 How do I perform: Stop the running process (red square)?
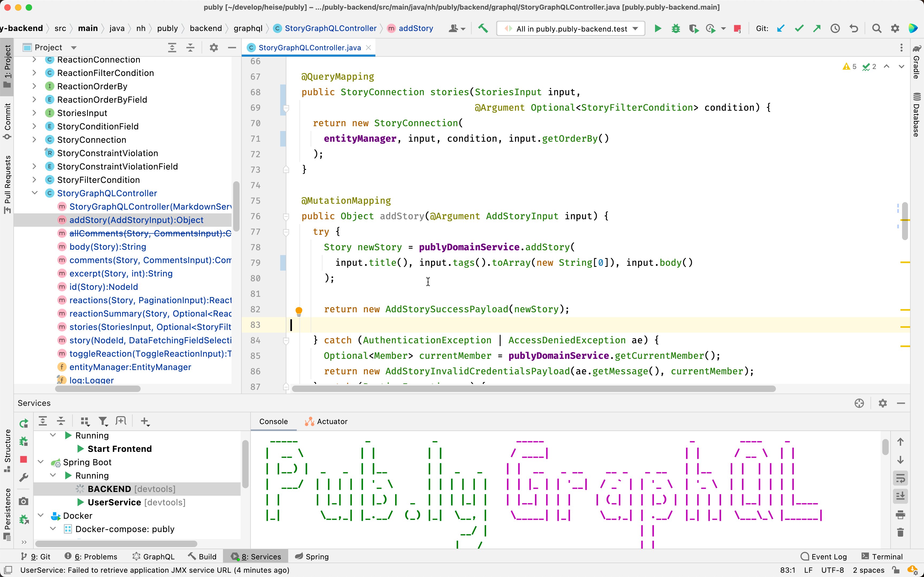(x=737, y=29)
